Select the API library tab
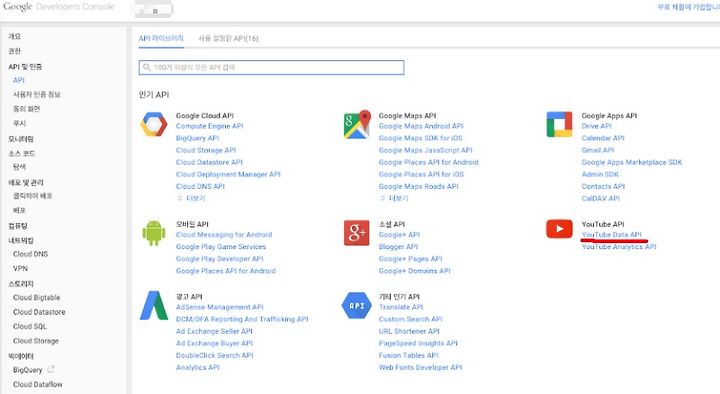The image size is (720, 394). click(x=161, y=39)
